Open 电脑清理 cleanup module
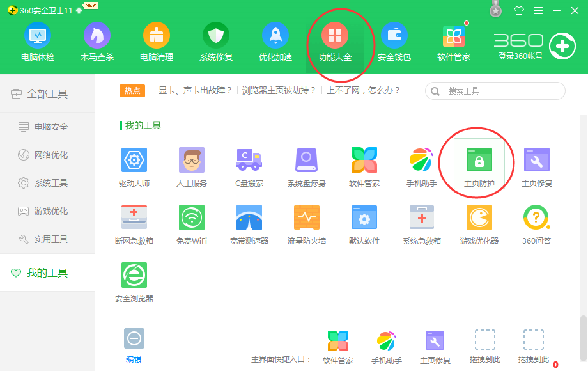This screenshot has height=371, width=588. [157, 42]
